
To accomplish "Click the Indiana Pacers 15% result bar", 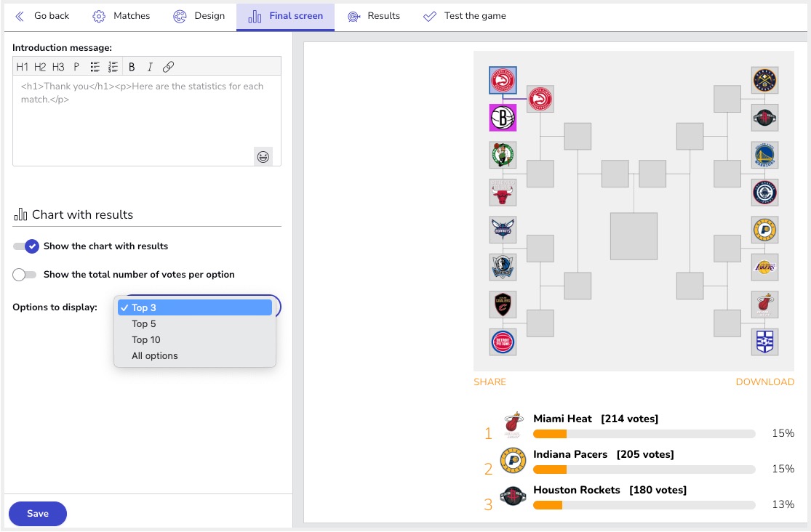I will coord(644,469).
